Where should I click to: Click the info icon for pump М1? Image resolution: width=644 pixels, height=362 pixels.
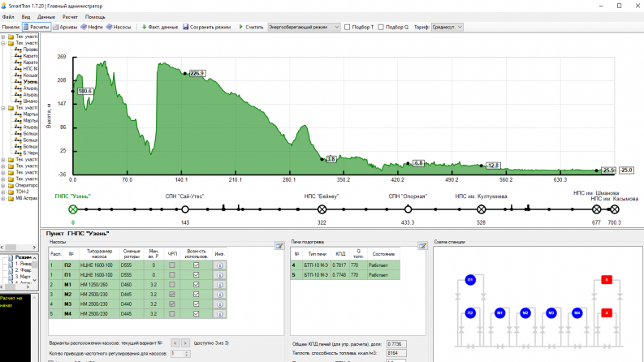point(219,285)
